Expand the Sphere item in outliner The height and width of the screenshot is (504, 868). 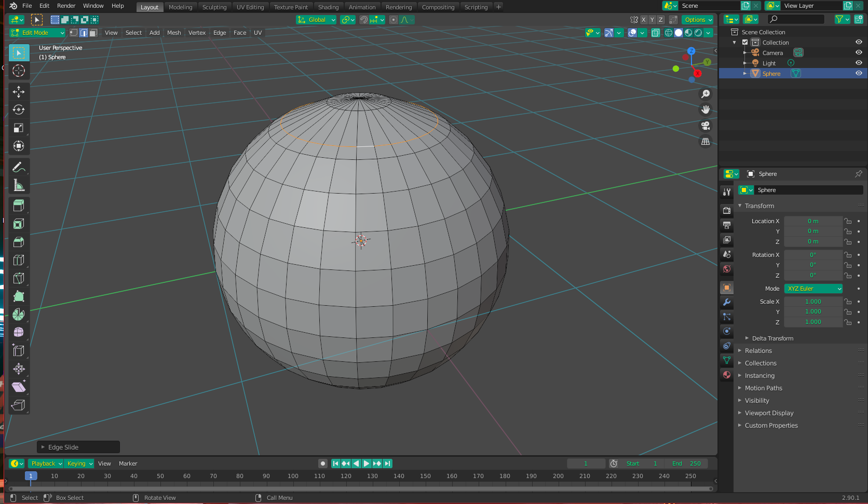(745, 74)
